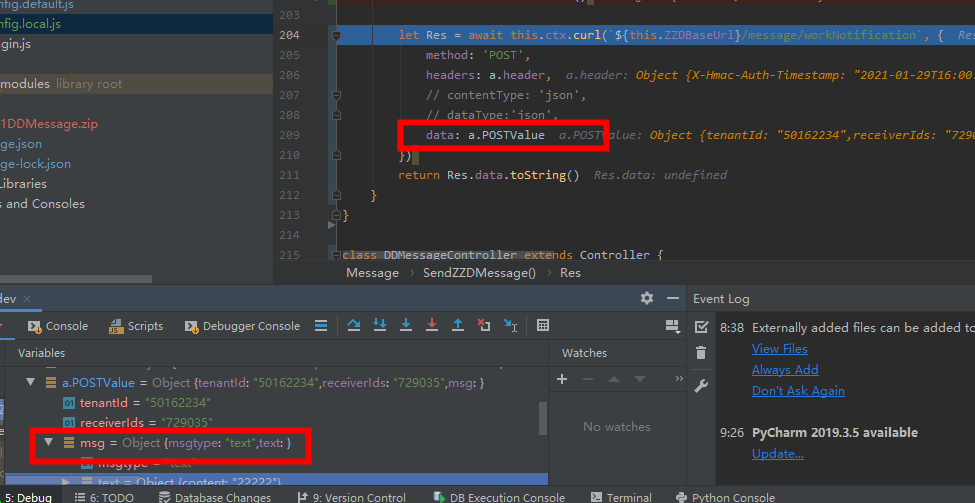Click the red Force Step Into arrow
This screenshot has height=503, width=975.
pyautogui.click(x=432, y=325)
